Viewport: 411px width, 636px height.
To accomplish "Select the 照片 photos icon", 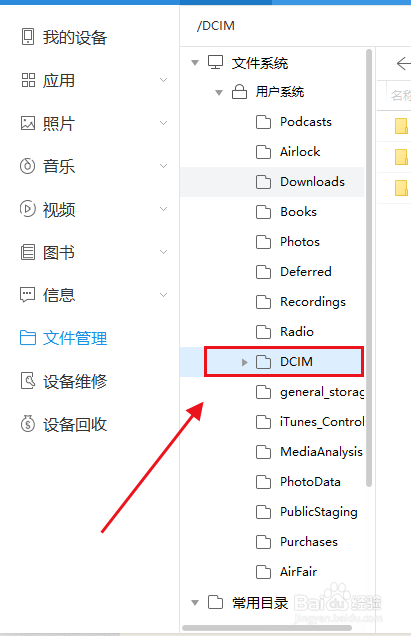I will (28, 123).
